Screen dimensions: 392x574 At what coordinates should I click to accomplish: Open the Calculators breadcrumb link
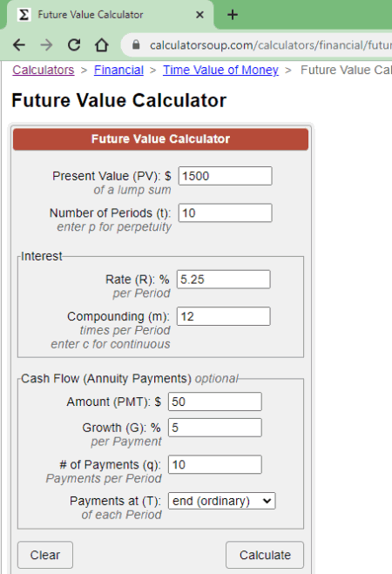[44, 70]
